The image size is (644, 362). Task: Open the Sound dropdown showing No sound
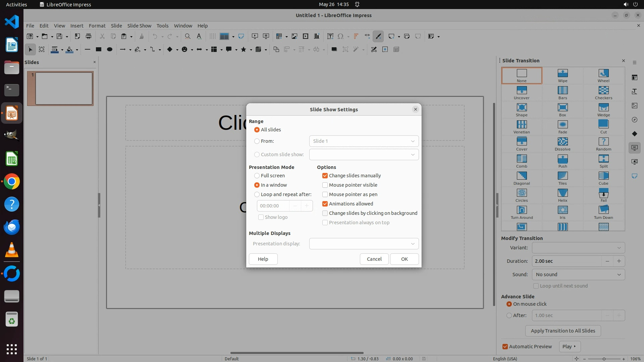578,275
